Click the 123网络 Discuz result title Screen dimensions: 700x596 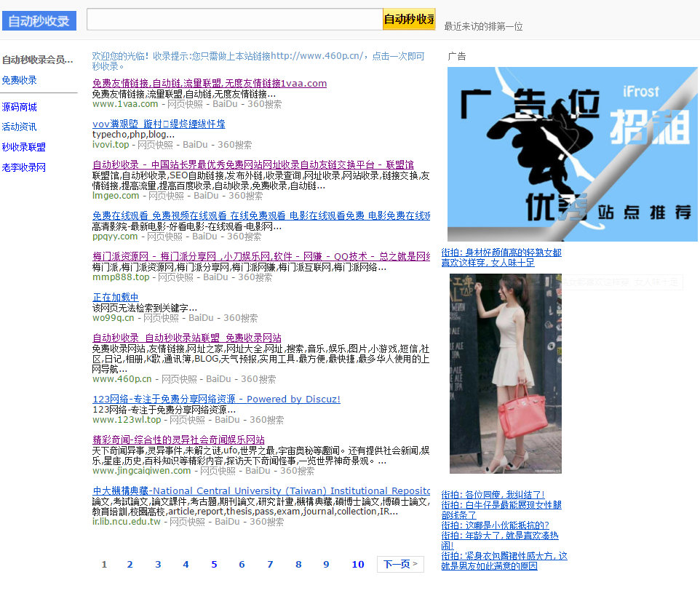216,399
